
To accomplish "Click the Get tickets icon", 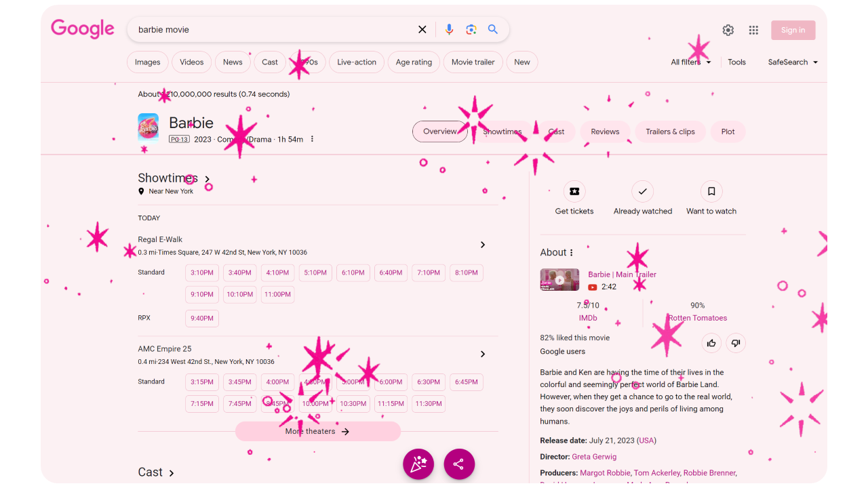I will (x=574, y=191).
